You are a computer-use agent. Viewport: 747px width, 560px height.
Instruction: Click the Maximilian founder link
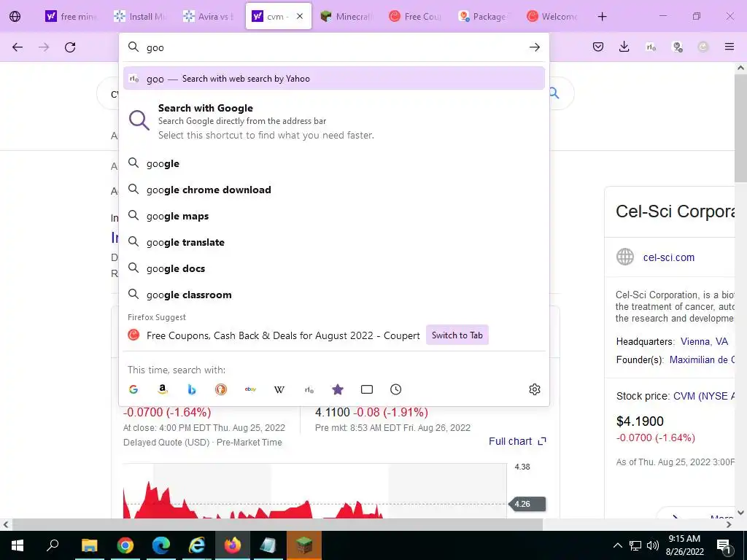click(702, 359)
